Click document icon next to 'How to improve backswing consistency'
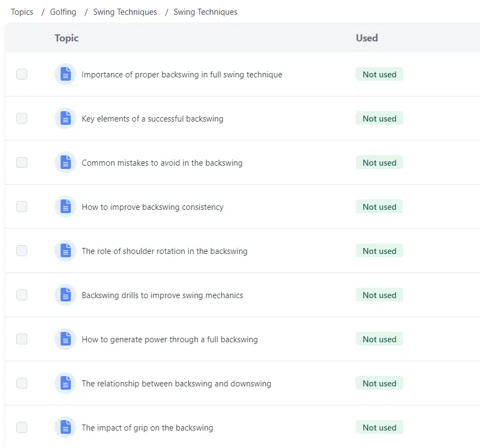This screenshot has height=448, width=480. click(x=65, y=207)
